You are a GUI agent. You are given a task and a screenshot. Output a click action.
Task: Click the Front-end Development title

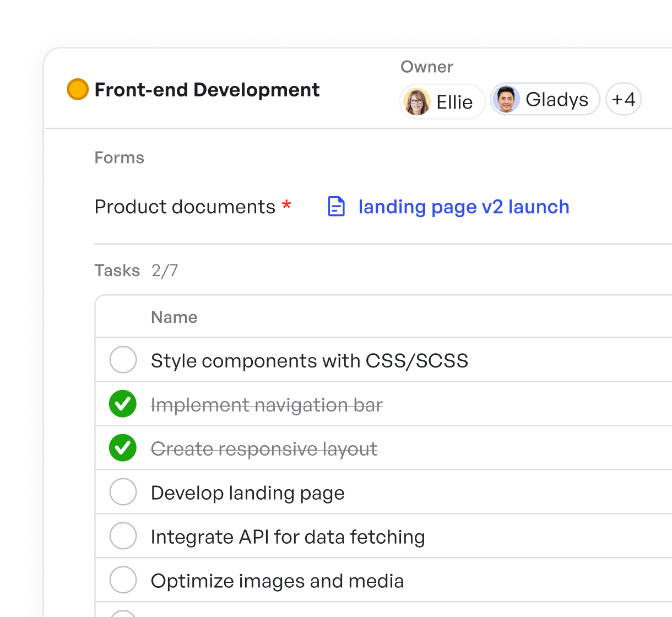click(x=207, y=90)
